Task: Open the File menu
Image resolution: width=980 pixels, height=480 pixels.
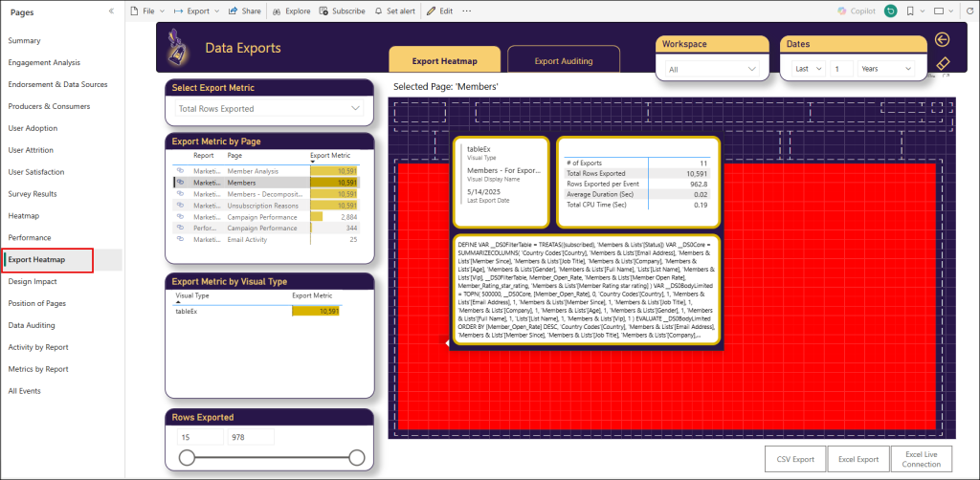Action: 146,11
